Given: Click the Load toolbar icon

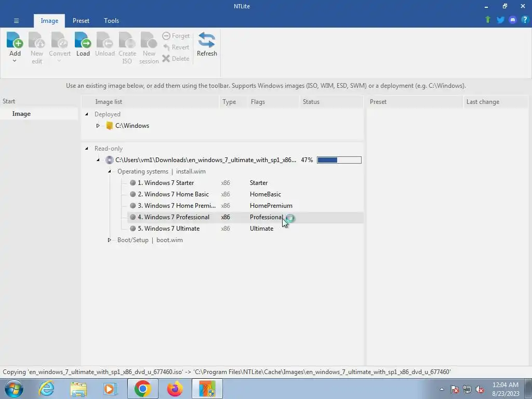Looking at the screenshot, I should tap(83, 40).
